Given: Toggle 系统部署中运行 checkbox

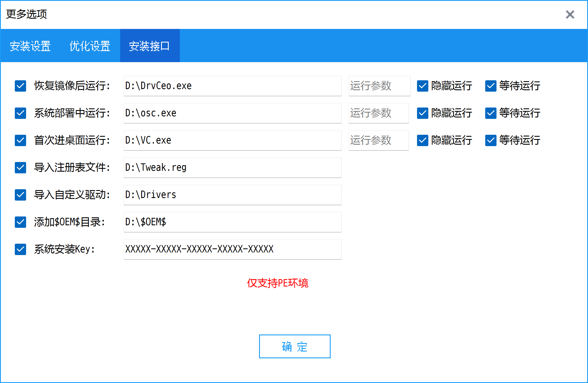Looking at the screenshot, I should [20, 113].
